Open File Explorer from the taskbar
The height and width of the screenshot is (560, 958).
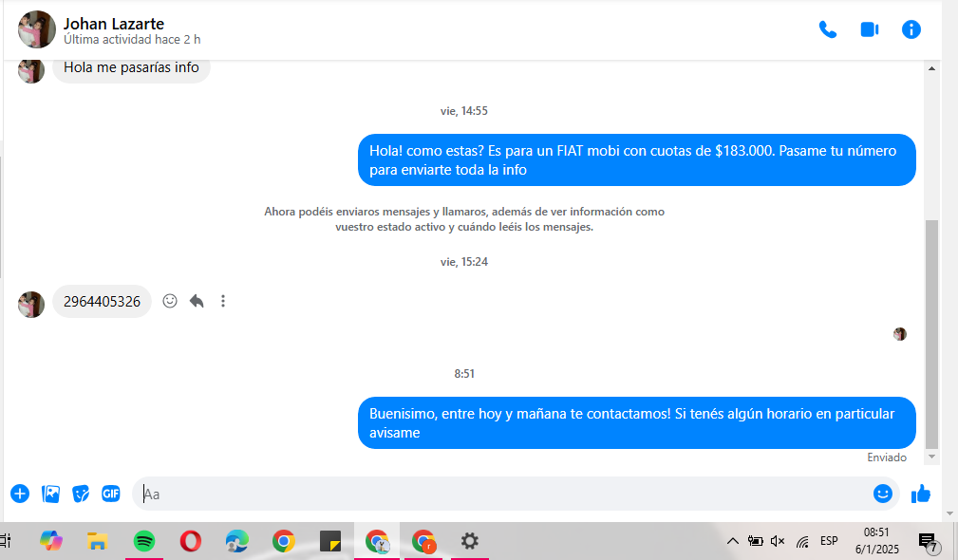97,541
